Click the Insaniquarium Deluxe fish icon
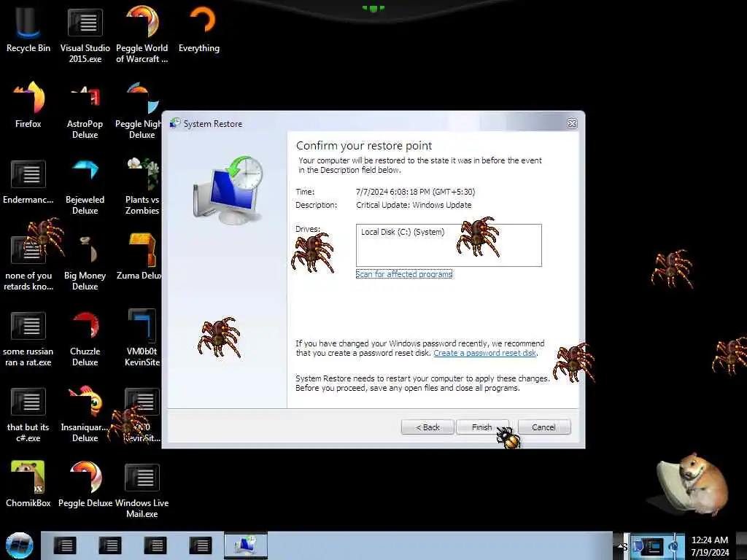 pos(85,414)
